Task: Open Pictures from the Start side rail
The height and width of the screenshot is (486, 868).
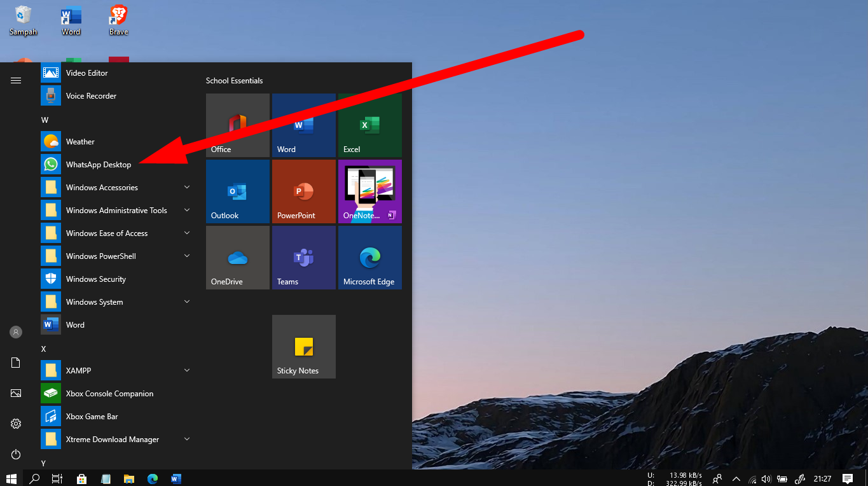Action: [16, 393]
